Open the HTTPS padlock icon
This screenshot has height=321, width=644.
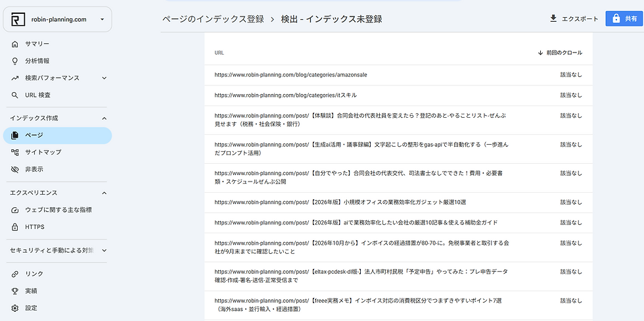[x=15, y=227]
